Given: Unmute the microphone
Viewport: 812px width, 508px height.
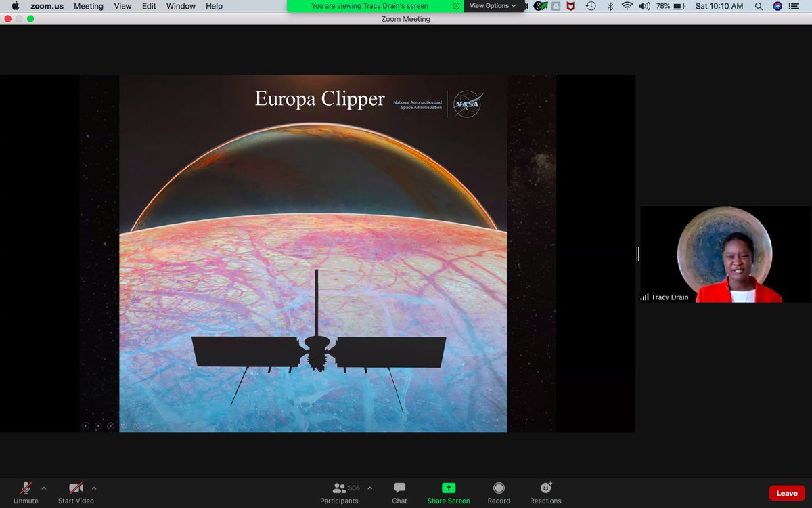Looking at the screenshot, I should 26,492.
